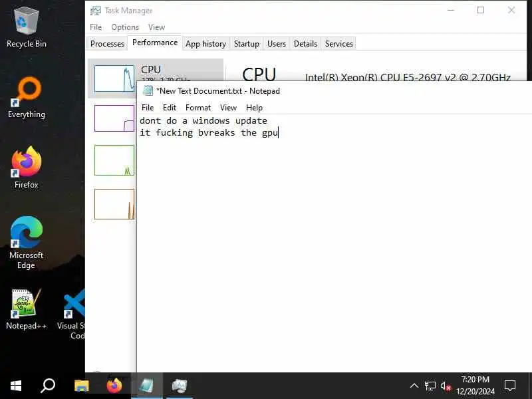This screenshot has height=399, width=532.
Task: Launch the Everything search desktop shortcut
Action: pyautogui.click(x=26, y=98)
